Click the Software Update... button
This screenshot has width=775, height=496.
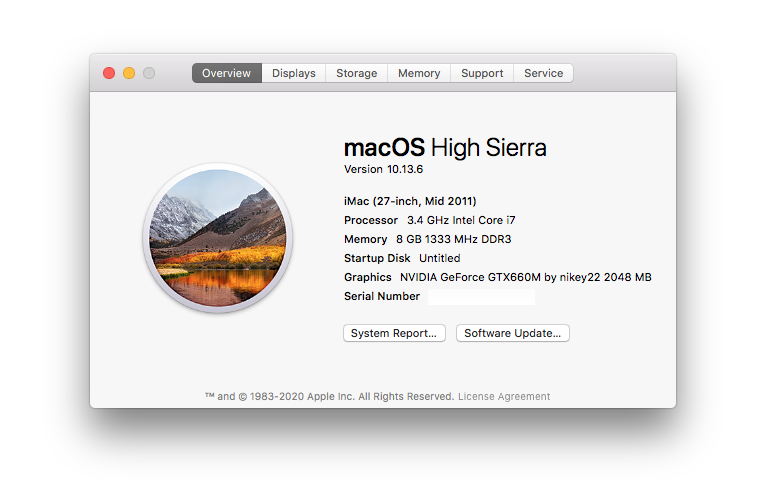pyautogui.click(x=513, y=333)
